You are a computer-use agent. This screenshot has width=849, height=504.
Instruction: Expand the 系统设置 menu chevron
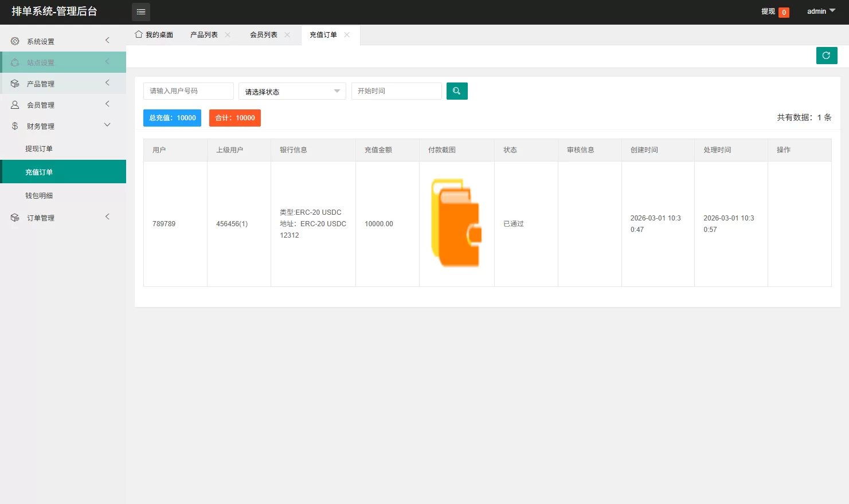(x=107, y=40)
